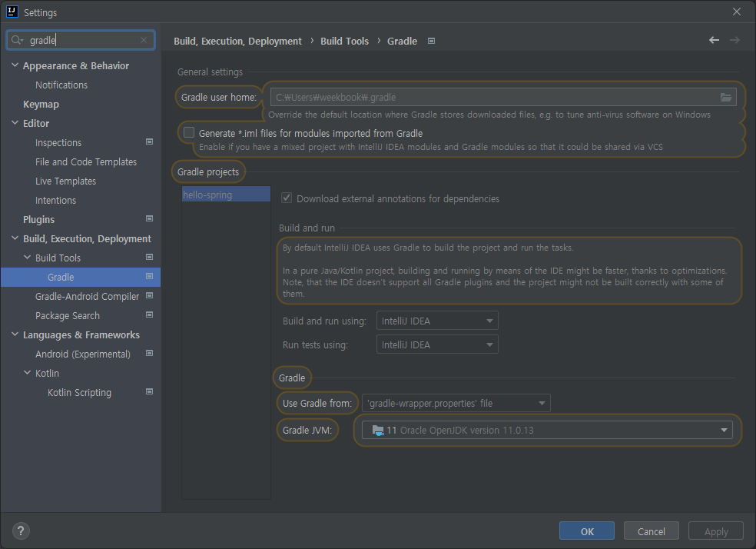Open Plugins settings

pyautogui.click(x=38, y=219)
